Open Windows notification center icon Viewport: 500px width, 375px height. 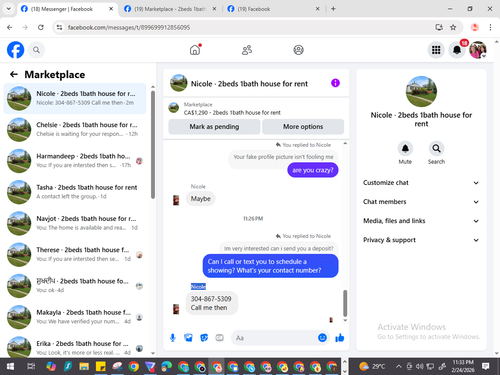(x=486, y=367)
